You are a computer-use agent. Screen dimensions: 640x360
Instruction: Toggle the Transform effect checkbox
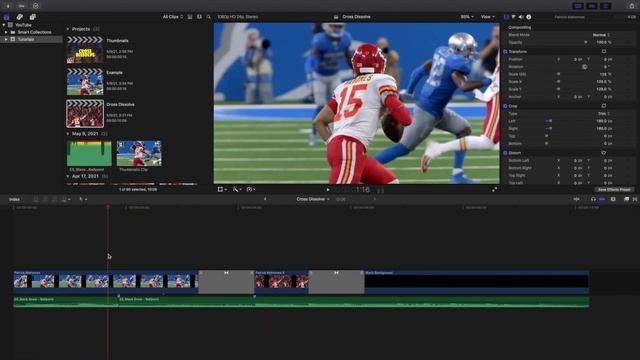pos(505,52)
